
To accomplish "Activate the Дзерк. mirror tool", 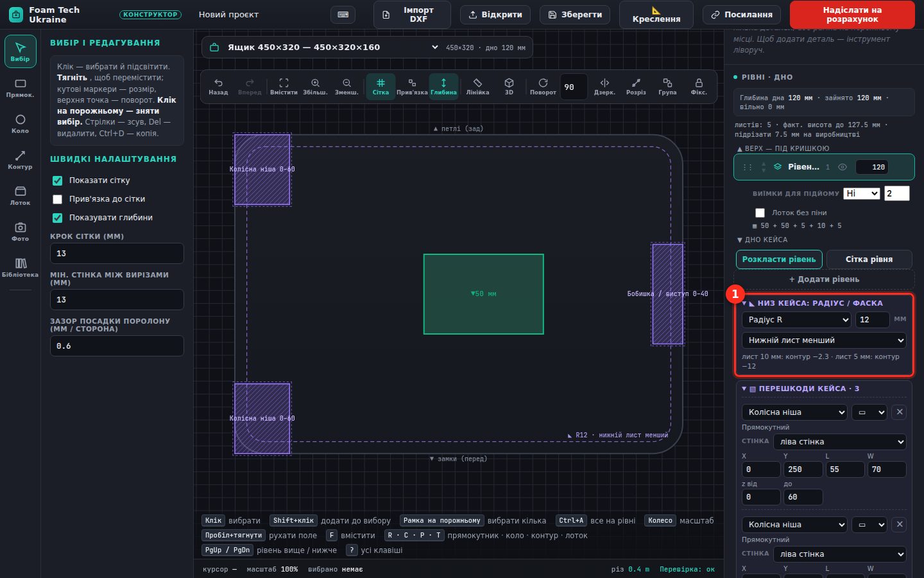I will (604, 86).
